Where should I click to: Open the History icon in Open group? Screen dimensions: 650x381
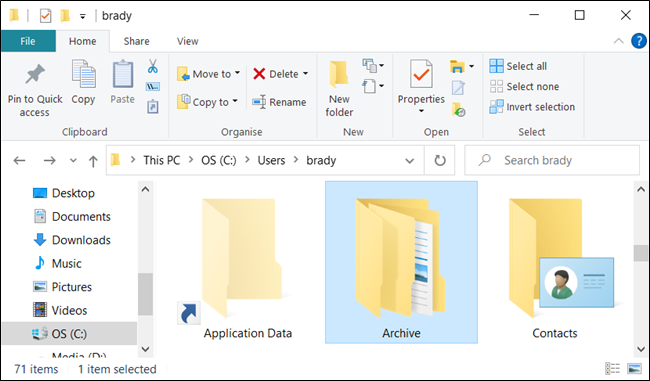click(458, 109)
